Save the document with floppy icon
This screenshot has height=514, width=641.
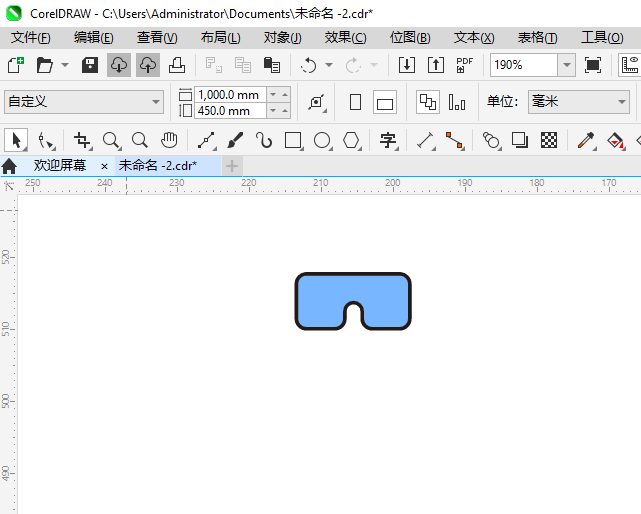[x=90, y=65]
